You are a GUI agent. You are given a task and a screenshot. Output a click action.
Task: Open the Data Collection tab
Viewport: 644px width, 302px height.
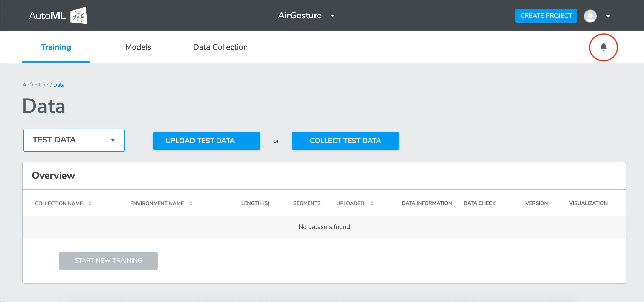(220, 47)
